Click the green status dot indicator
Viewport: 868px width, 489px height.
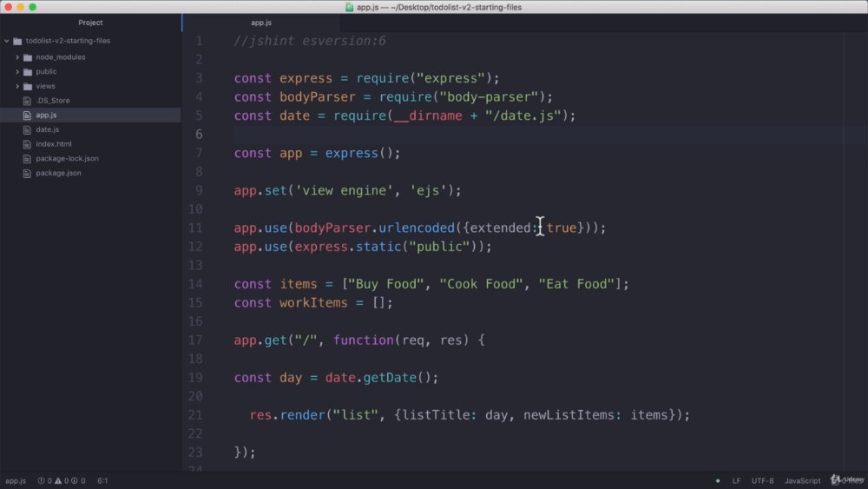click(x=718, y=480)
